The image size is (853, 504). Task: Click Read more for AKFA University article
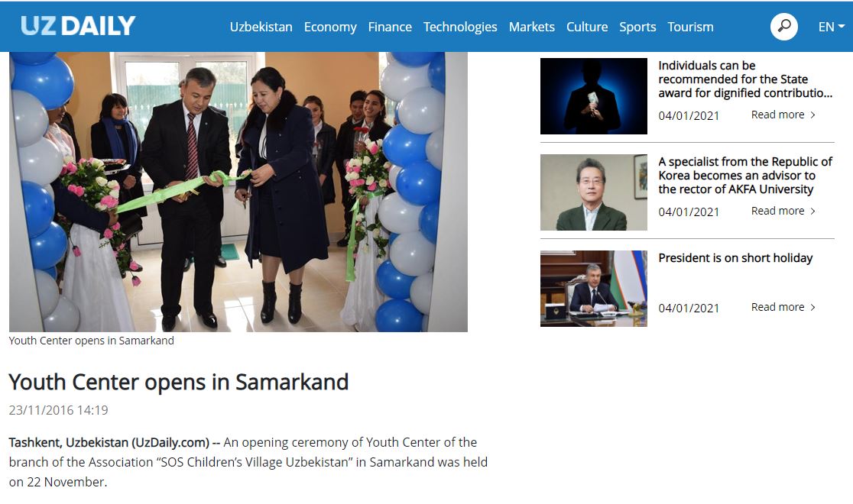tap(783, 211)
